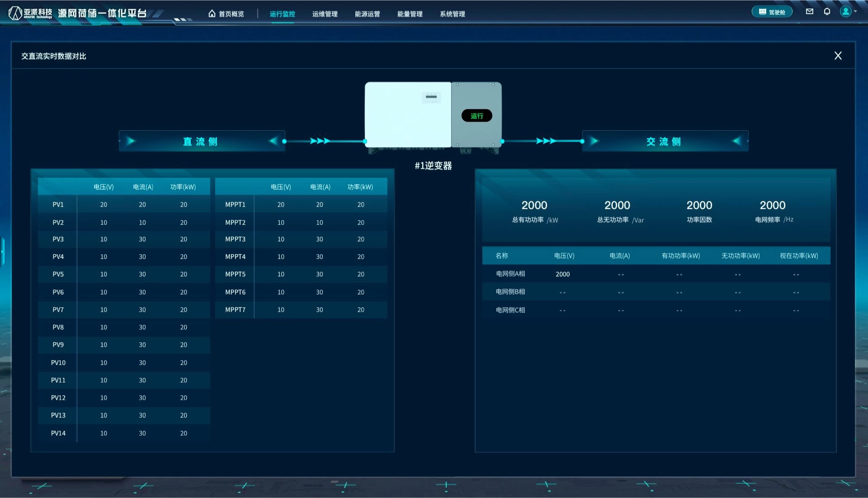The image size is (868, 498).
Task: Click the #1逆变器 label
Action: pyautogui.click(x=433, y=166)
